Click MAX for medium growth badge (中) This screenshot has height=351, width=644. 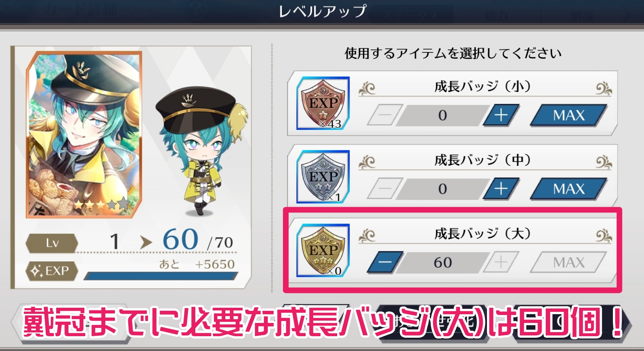pyautogui.click(x=569, y=189)
